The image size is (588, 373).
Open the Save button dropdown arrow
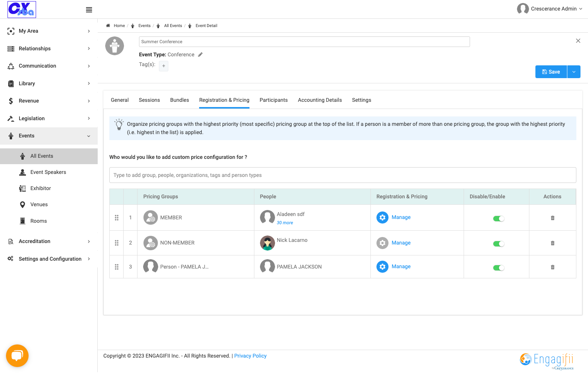574,72
